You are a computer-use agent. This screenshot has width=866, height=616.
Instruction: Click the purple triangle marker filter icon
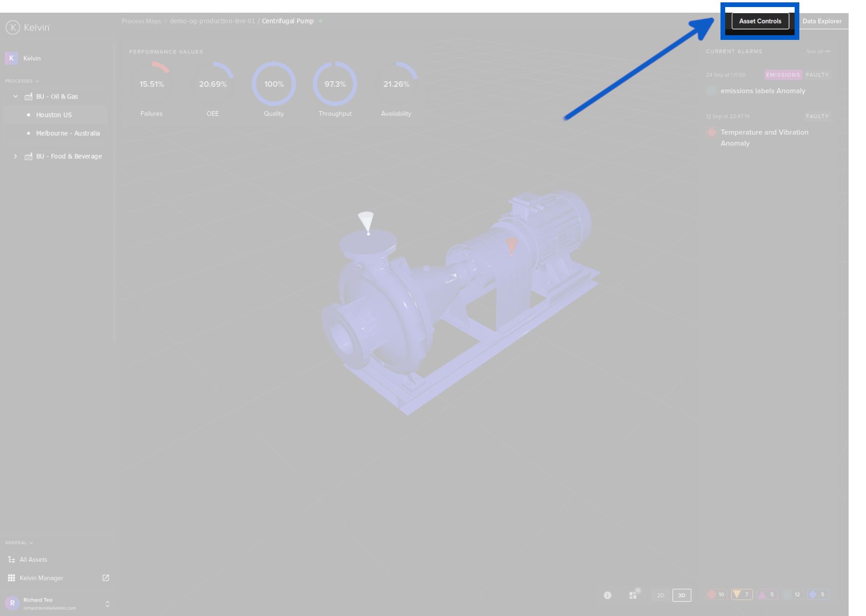tap(763, 595)
